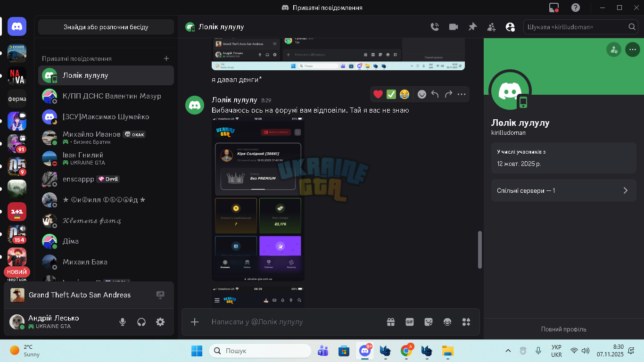Jump to unread with 'НОВИЙ' badge
The image size is (644, 362).
(x=17, y=272)
